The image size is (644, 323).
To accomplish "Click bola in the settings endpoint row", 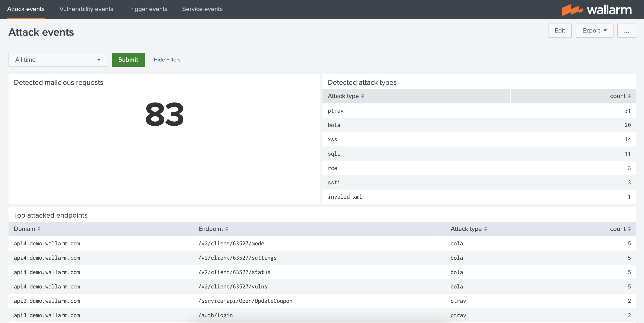I will coord(457,258).
